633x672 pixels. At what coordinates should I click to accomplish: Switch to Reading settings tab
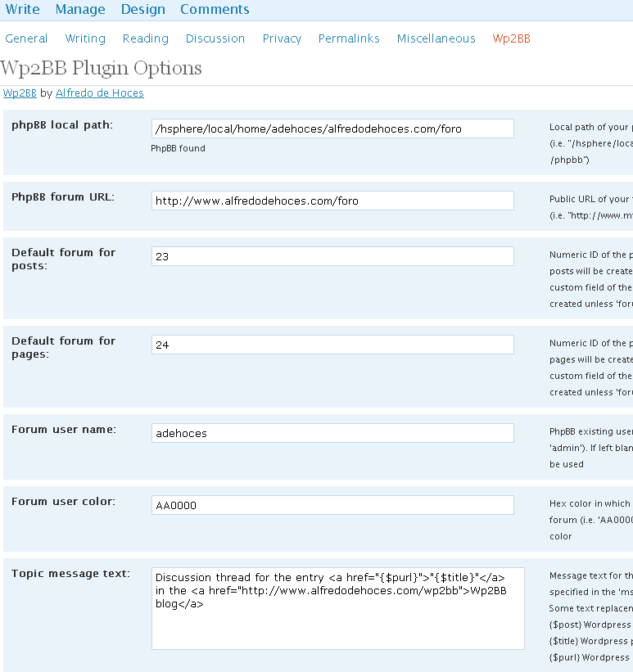click(x=146, y=38)
